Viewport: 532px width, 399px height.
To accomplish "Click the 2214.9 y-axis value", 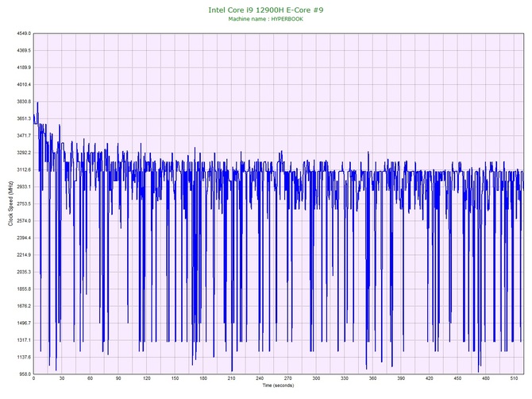I will 24,254.
